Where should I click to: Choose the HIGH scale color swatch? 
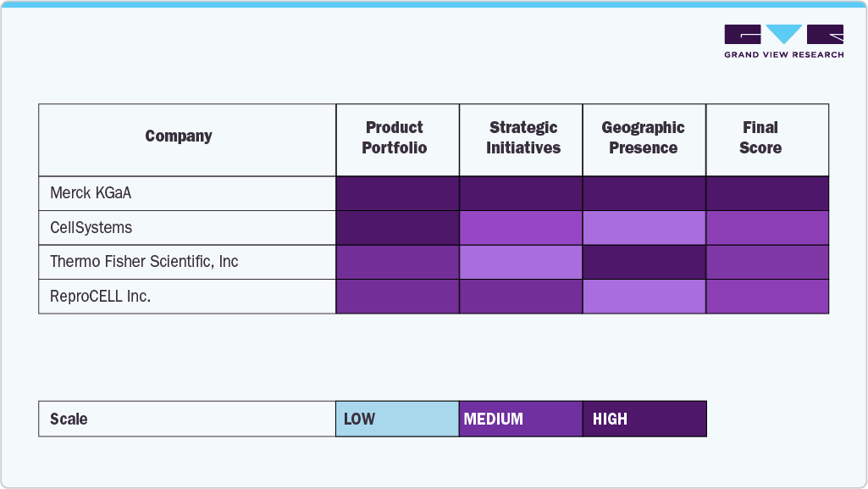(644, 419)
